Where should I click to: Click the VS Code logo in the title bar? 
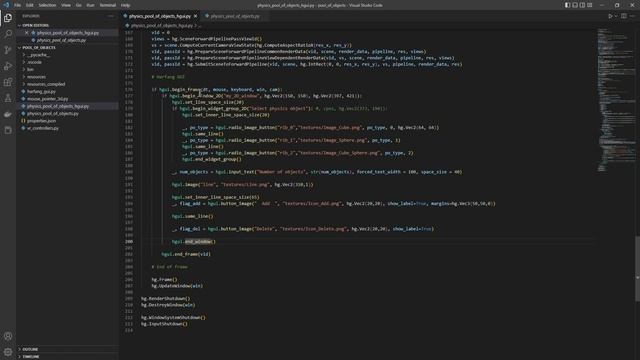click(x=6, y=5)
